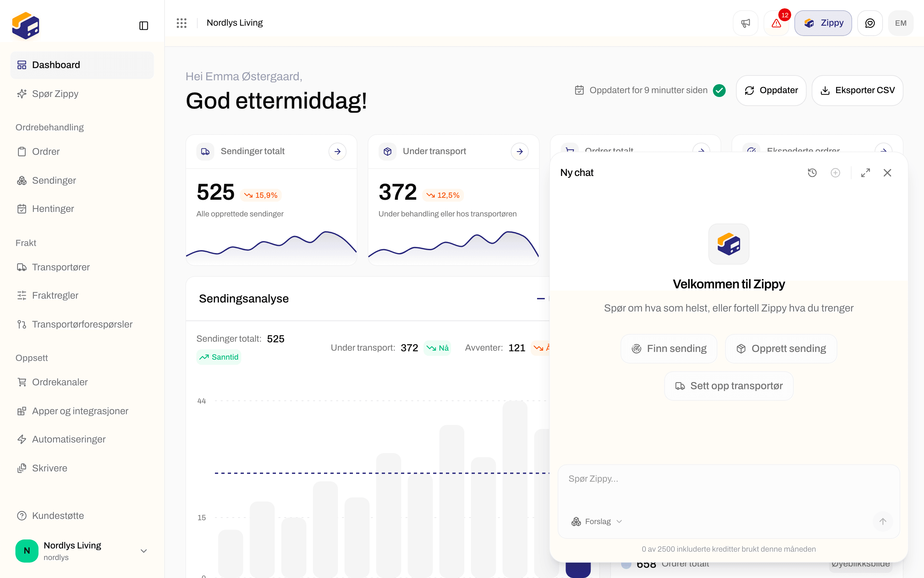Collapse the sidebar with the panel icon
Screen dimensions: 924x578
click(143, 26)
